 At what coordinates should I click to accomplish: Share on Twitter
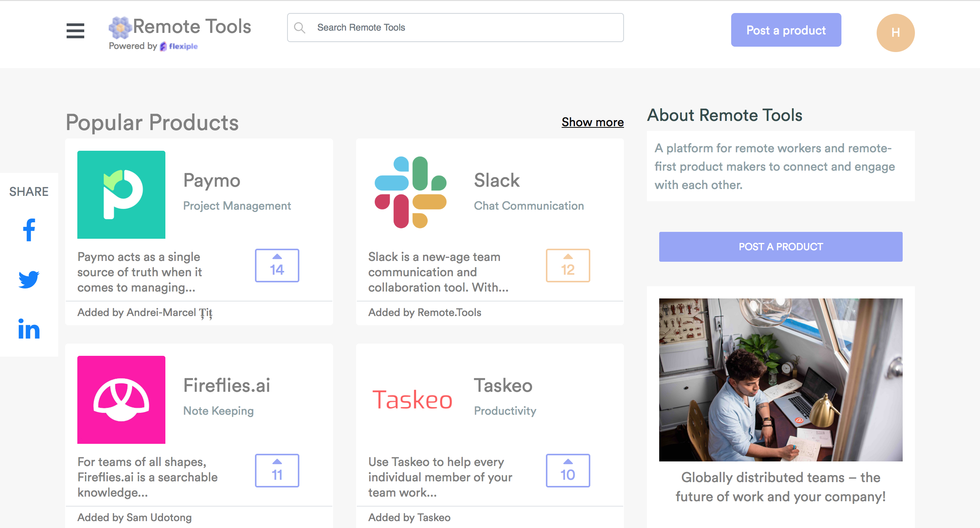(x=29, y=279)
